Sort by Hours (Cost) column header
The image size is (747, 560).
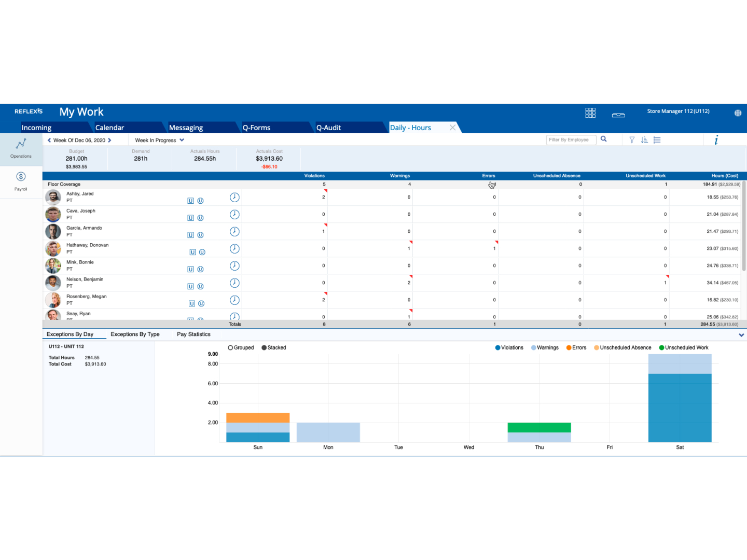point(725,176)
